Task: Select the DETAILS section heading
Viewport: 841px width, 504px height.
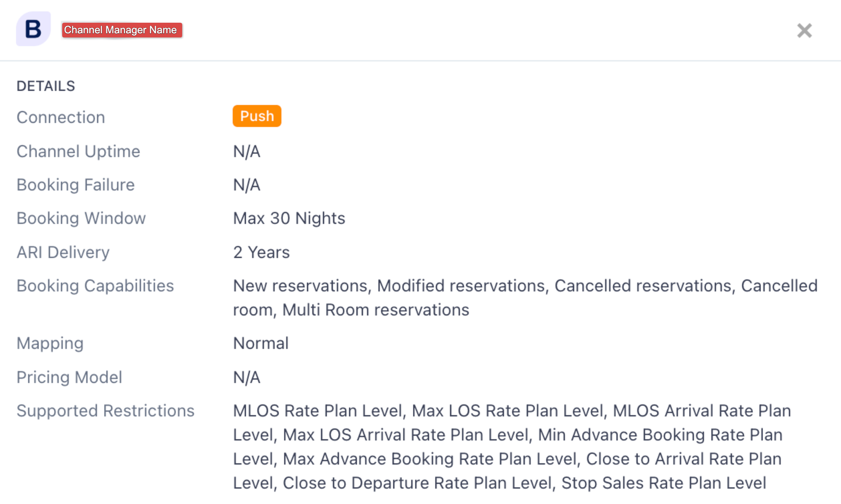Action: 46,86
